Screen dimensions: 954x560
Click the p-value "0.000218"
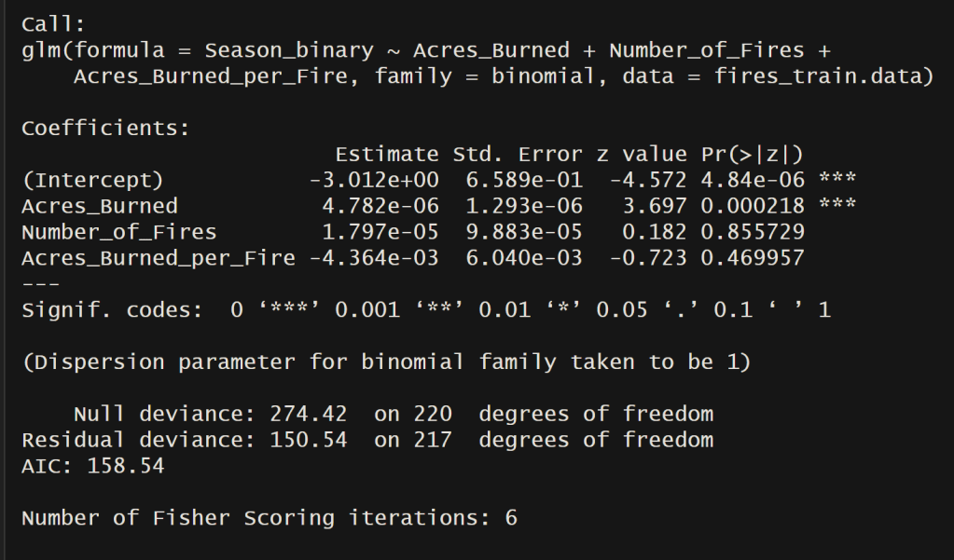752,205
